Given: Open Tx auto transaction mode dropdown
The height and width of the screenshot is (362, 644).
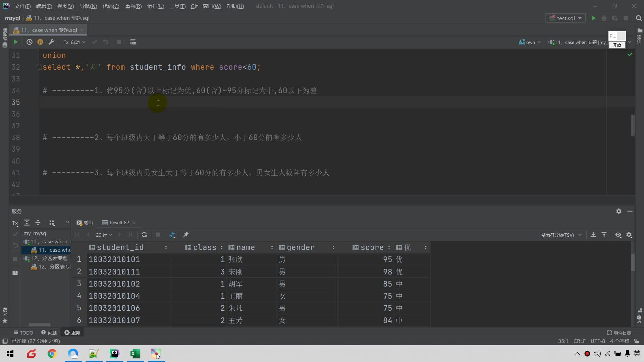Looking at the screenshot, I should 74,42.
